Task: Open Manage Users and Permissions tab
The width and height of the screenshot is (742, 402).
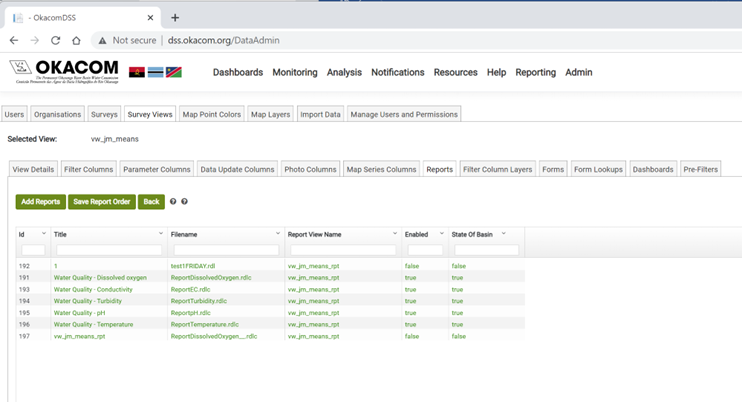Action: 404,114
